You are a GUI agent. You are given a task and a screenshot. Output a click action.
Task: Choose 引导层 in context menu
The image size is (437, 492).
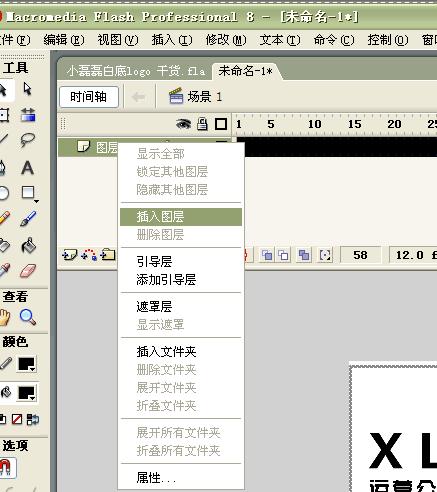pyautogui.click(x=181, y=261)
